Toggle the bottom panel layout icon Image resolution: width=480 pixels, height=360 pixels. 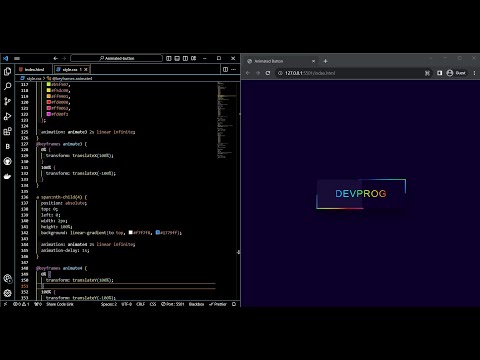177,58
